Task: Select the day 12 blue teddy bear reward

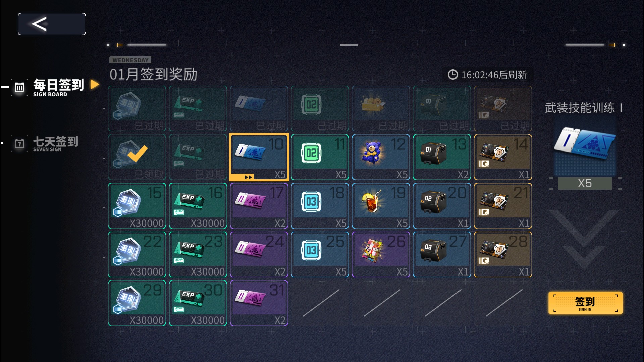Action: pyautogui.click(x=381, y=157)
